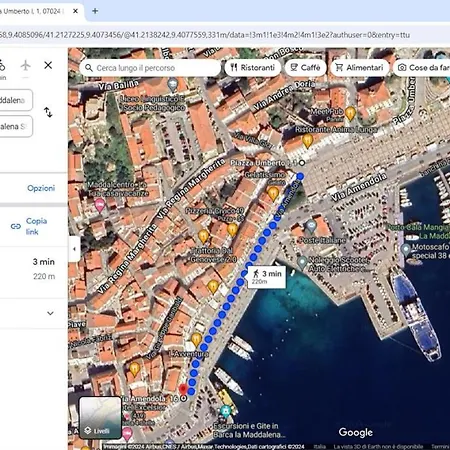This screenshot has height=450, width=450.
Task: Show Alimentari places along route
Action: coord(360,68)
